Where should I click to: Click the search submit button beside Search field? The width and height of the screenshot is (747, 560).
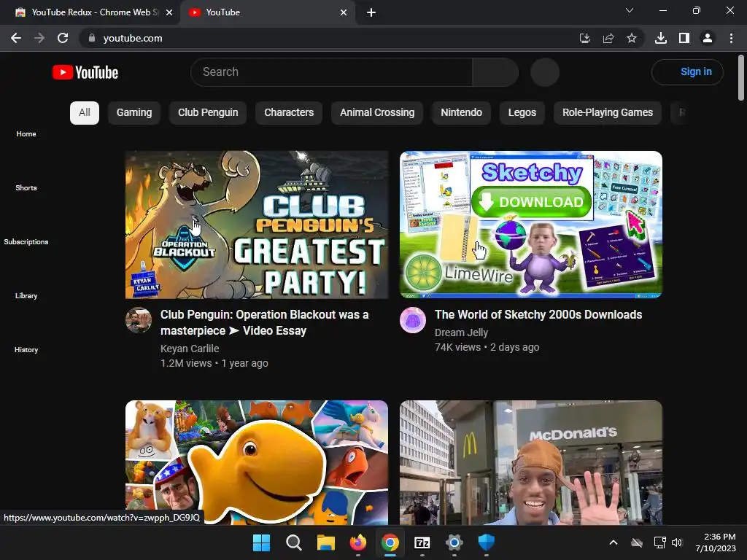(495, 72)
